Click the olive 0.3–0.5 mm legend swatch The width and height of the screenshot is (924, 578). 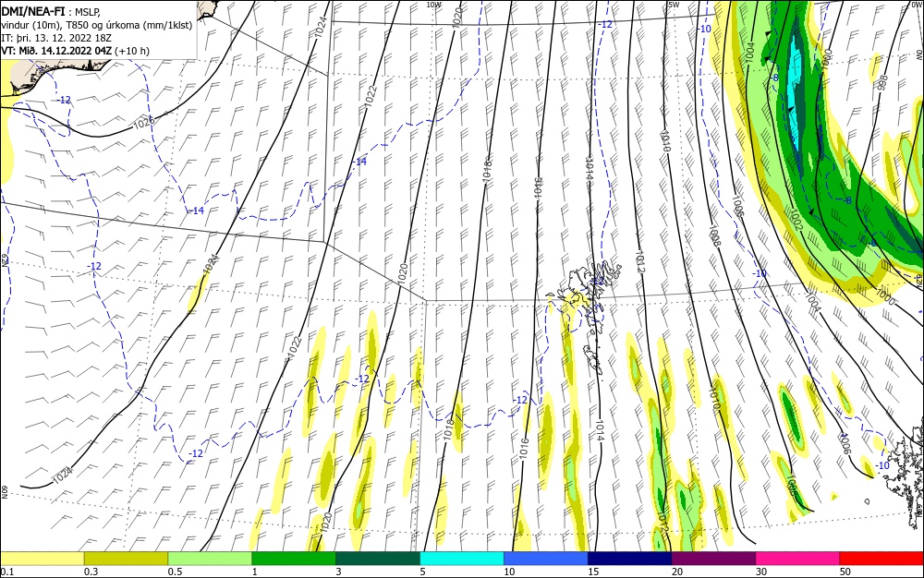126,559
